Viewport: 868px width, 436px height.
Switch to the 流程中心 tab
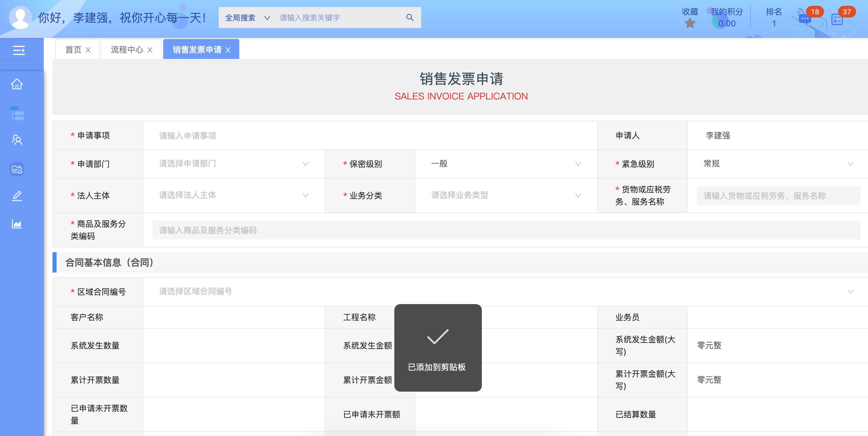[x=127, y=50]
